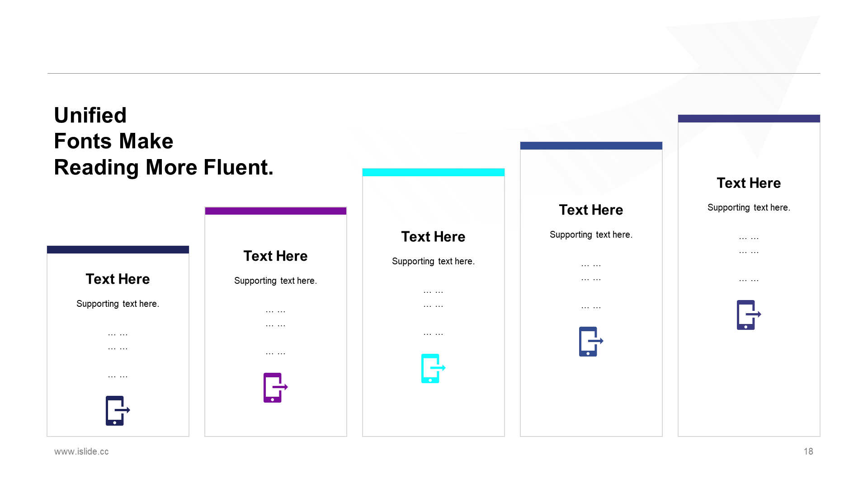Click the navy mobile sign-out icon on card 5
This screenshot has height=488, width=868.
pyautogui.click(x=747, y=314)
